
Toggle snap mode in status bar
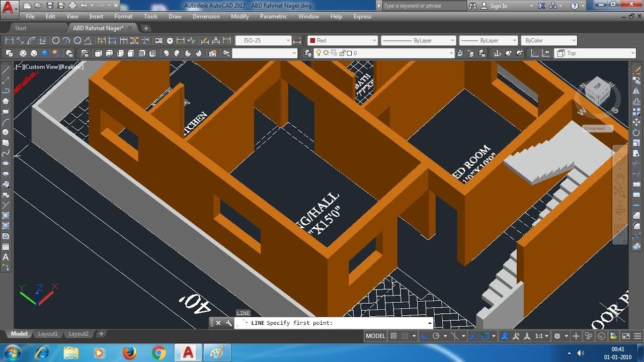[x=405, y=336]
